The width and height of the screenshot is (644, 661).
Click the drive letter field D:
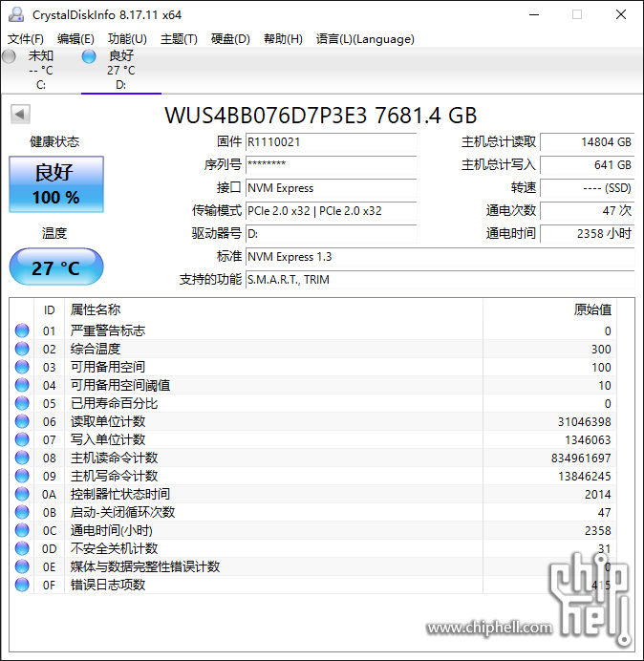click(331, 233)
